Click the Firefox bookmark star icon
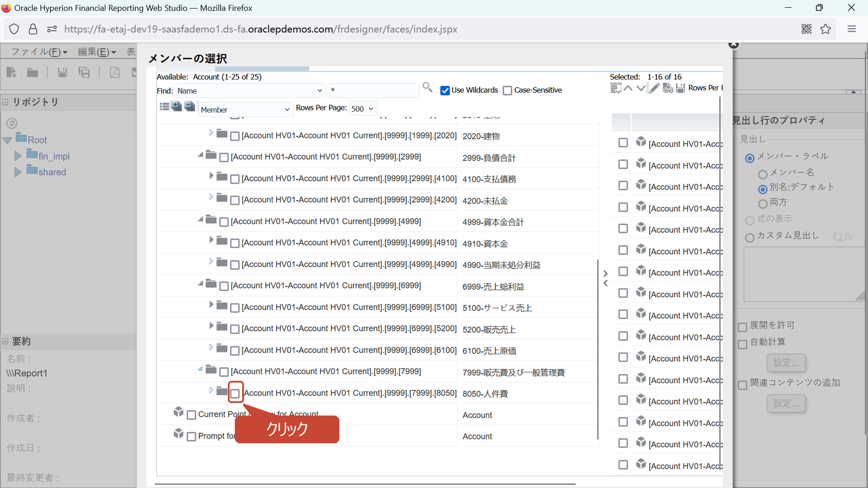Viewport: 868px width, 488px height. pyautogui.click(x=825, y=29)
